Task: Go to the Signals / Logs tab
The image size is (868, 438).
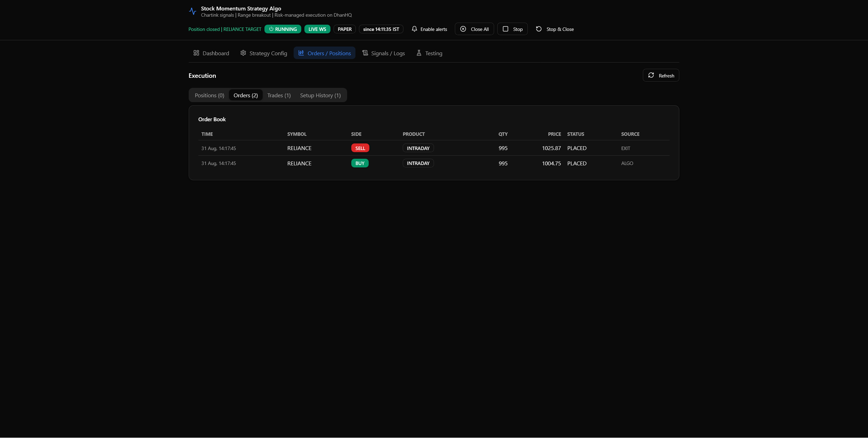Action: (x=384, y=53)
